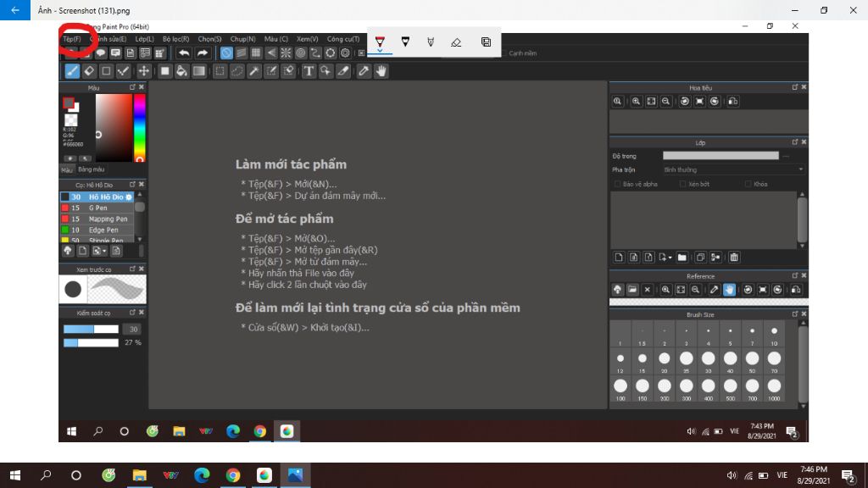Choose brush size 1000 preset
This screenshot has width=868, height=488.
(x=774, y=386)
